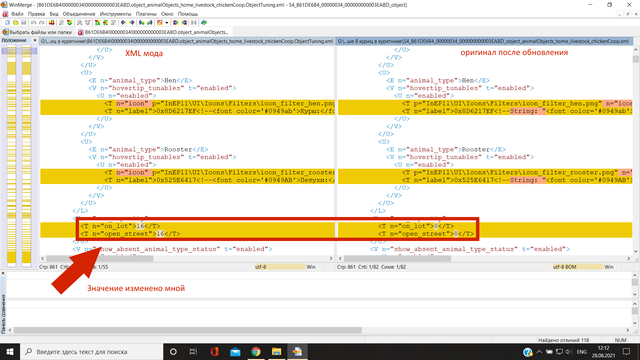Click the taskbar search box
This screenshot has height=360, width=640.
point(91,351)
